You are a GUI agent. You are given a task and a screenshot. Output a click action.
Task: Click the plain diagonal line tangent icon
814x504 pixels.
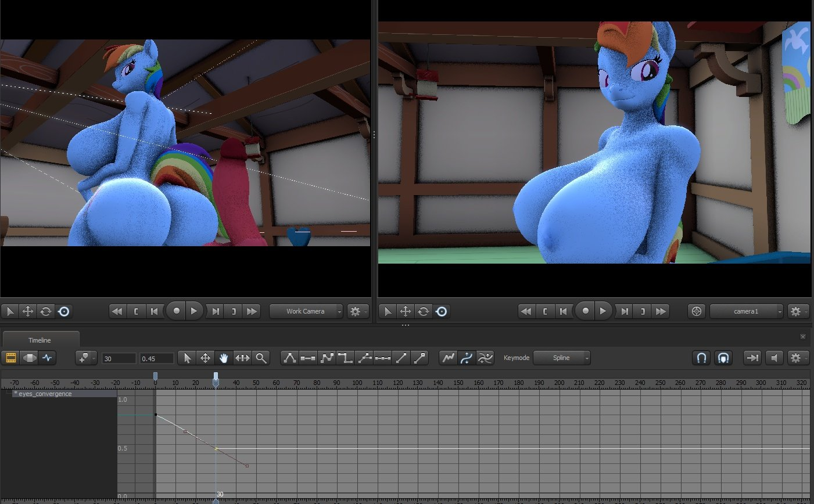401,358
